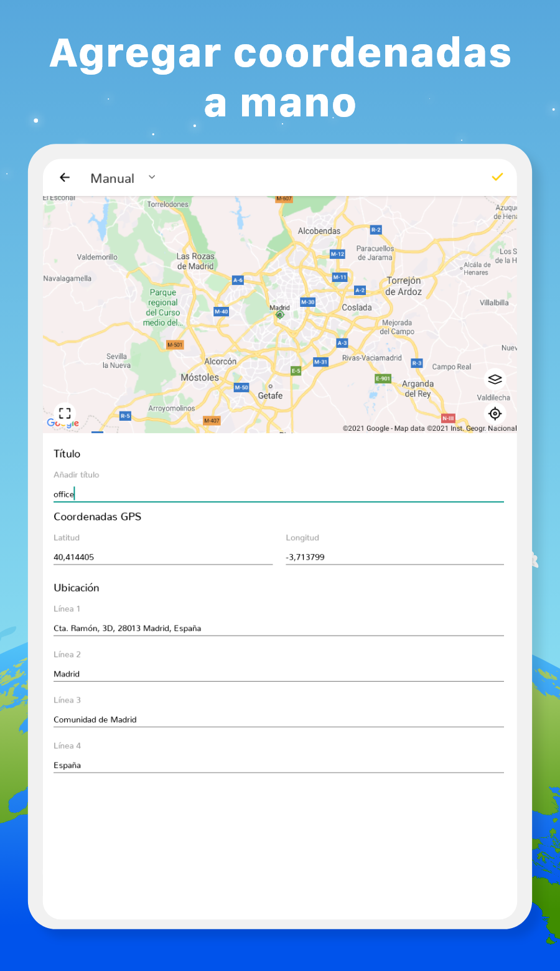Edit Línea 1 address field
The height and width of the screenshot is (971, 560).
tap(278, 628)
